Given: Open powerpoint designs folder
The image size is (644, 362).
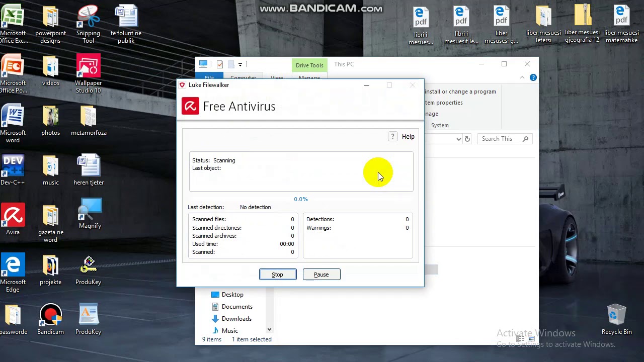Looking at the screenshot, I should pos(50,24).
